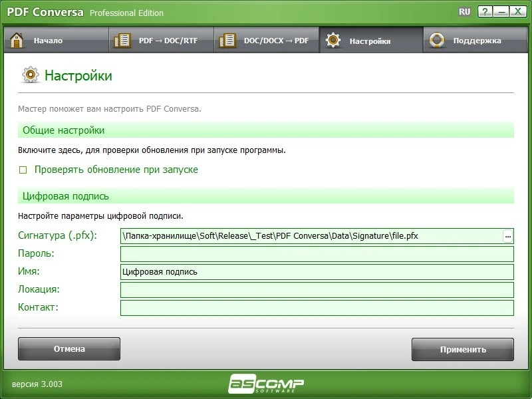Click the Включите здесь, для проверки обновления text

[x=152, y=150]
